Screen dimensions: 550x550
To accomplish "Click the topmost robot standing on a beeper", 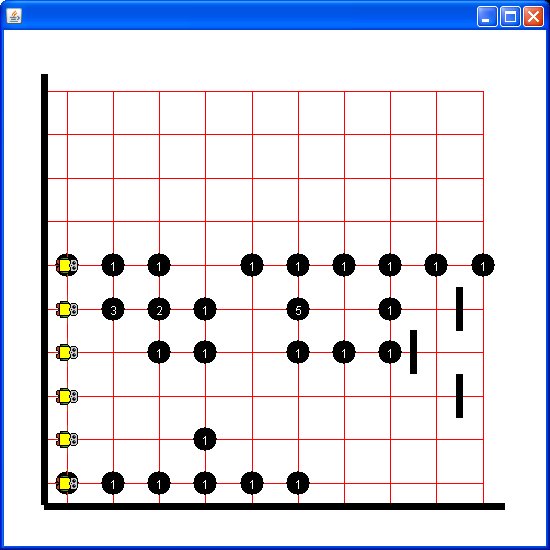I will (x=67, y=266).
